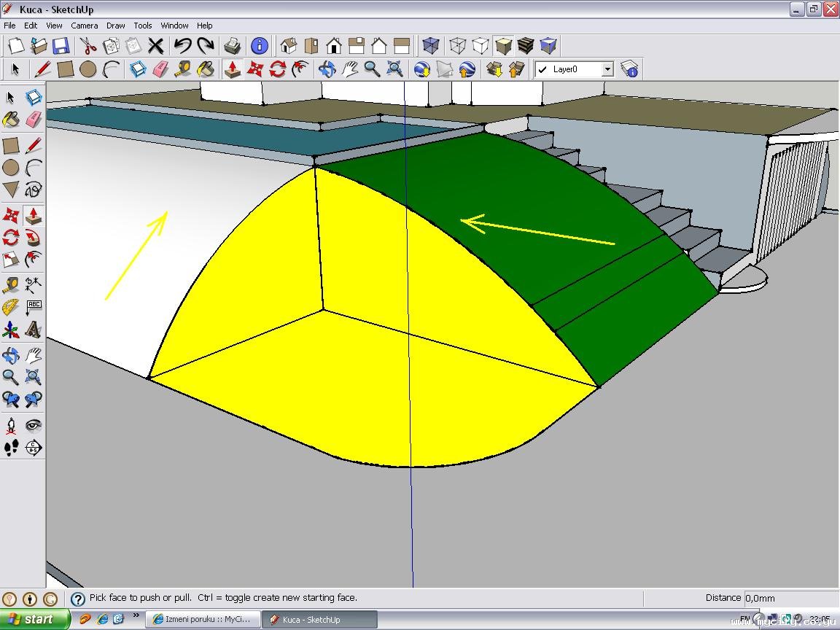Toggle X-ray transparency mode
Image resolution: width=840 pixels, height=630 pixels.
point(431,46)
